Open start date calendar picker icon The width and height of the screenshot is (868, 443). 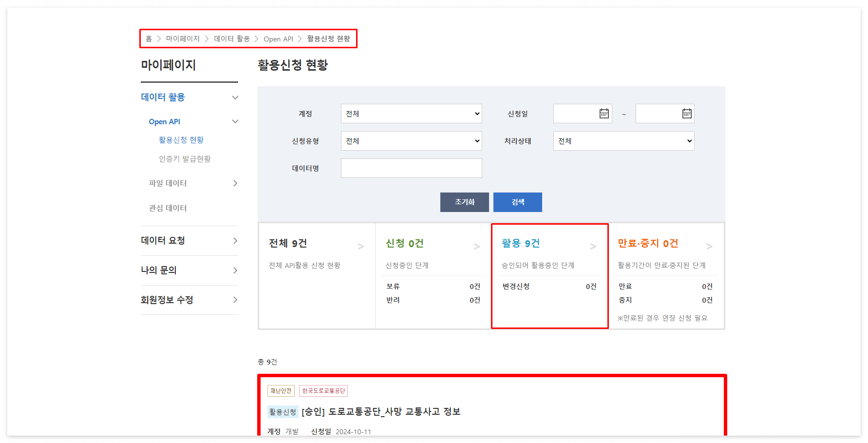(604, 114)
